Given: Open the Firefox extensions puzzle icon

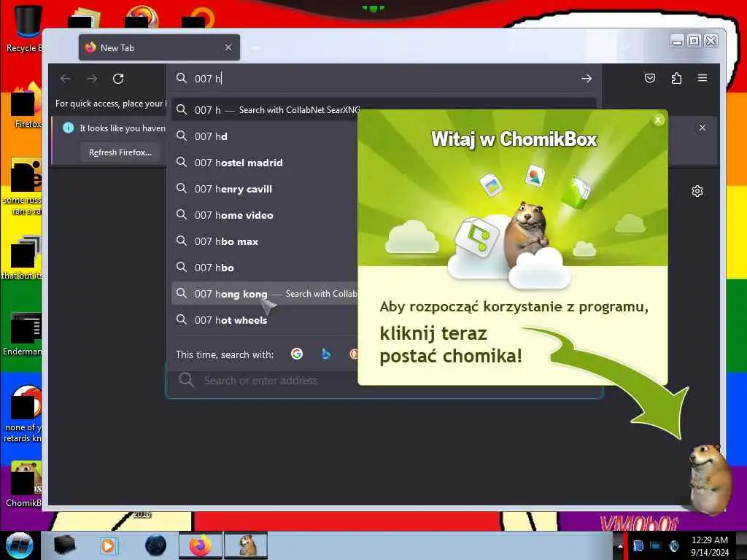Looking at the screenshot, I should click(676, 78).
